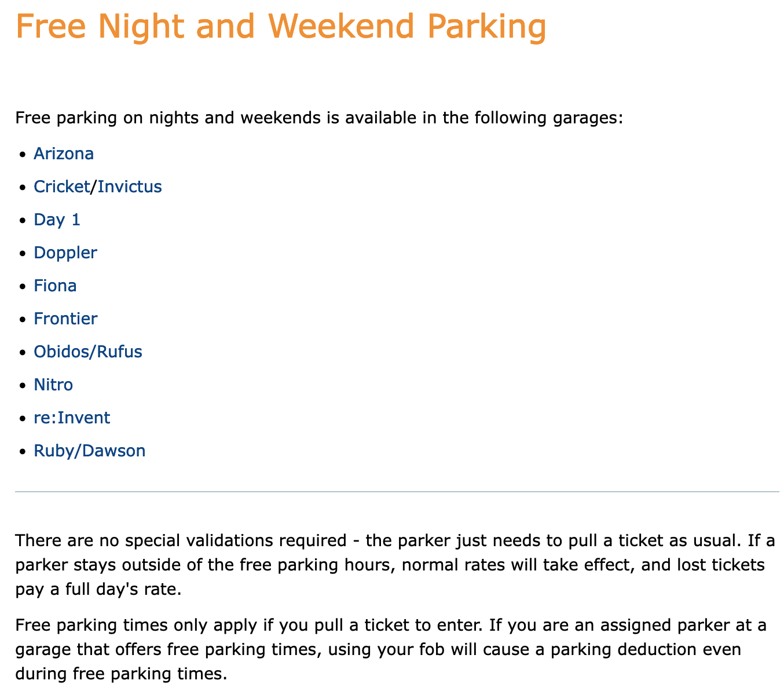Image resolution: width=784 pixels, height=695 pixels.
Task: Click the slash between Cricket and Invictus
Action: click(94, 186)
